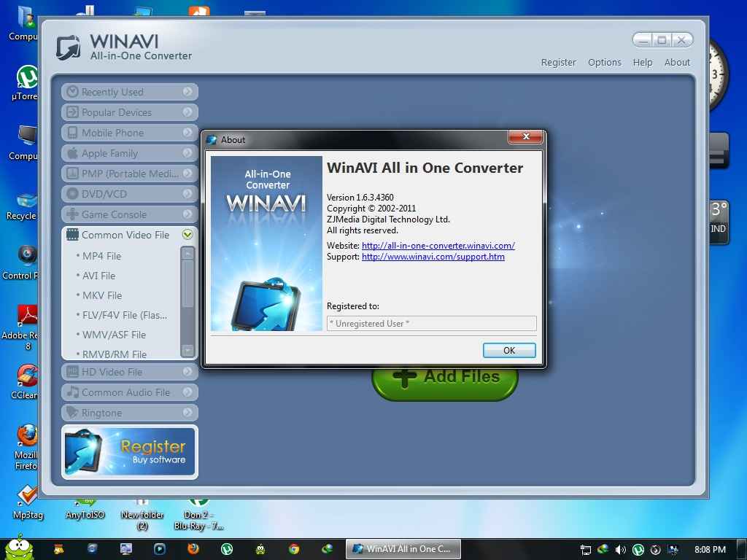Expand the DVD/VCD category
747x560 pixels.
click(x=130, y=194)
